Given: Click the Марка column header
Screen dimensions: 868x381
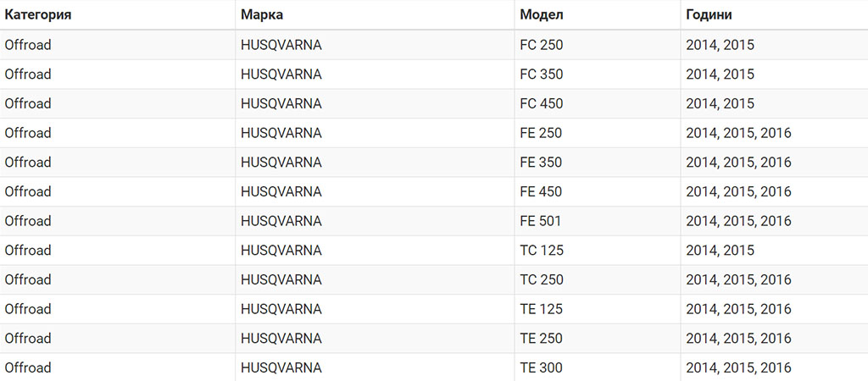Looking at the screenshot, I should tap(262, 15).
